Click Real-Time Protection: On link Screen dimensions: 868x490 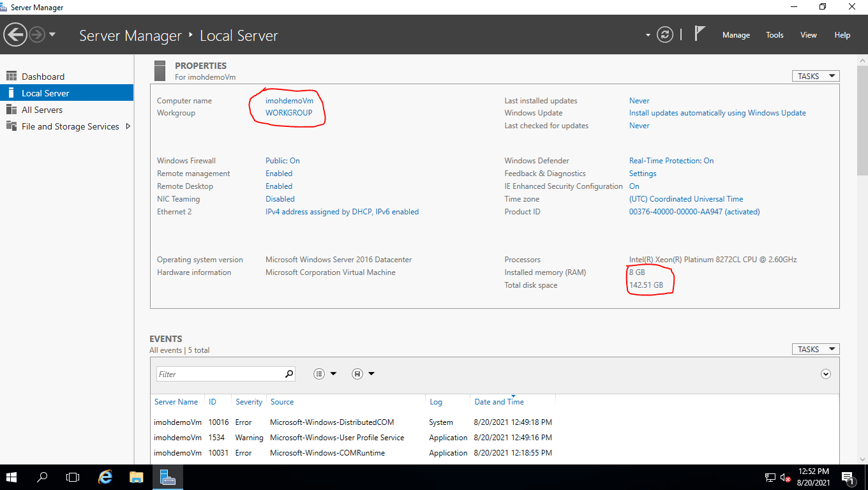(x=671, y=161)
